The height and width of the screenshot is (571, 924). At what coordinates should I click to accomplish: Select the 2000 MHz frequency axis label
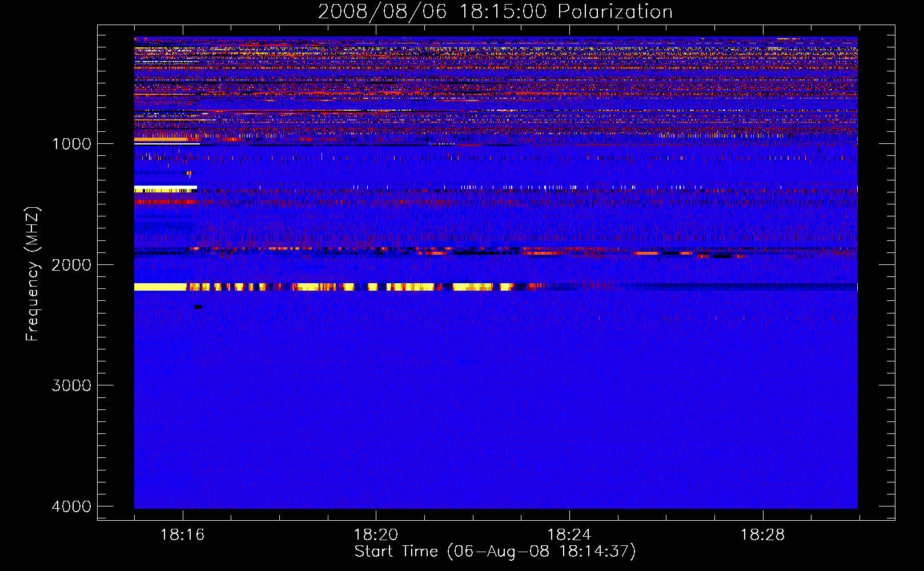coord(71,264)
